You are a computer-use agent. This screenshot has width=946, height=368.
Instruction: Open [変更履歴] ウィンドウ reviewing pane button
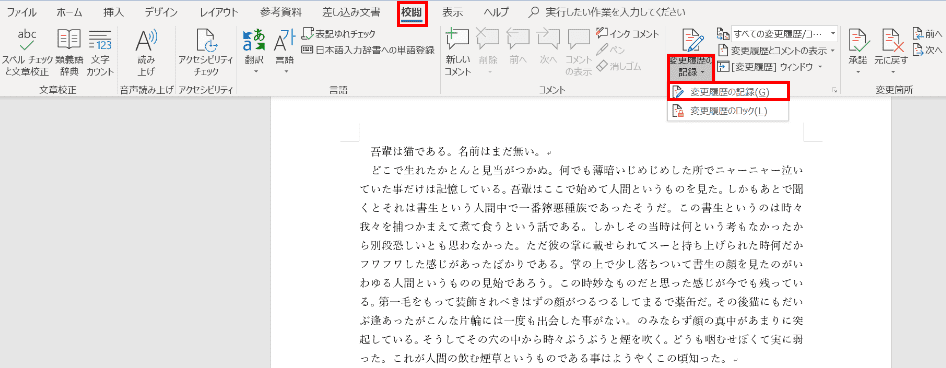[x=766, y=66]
